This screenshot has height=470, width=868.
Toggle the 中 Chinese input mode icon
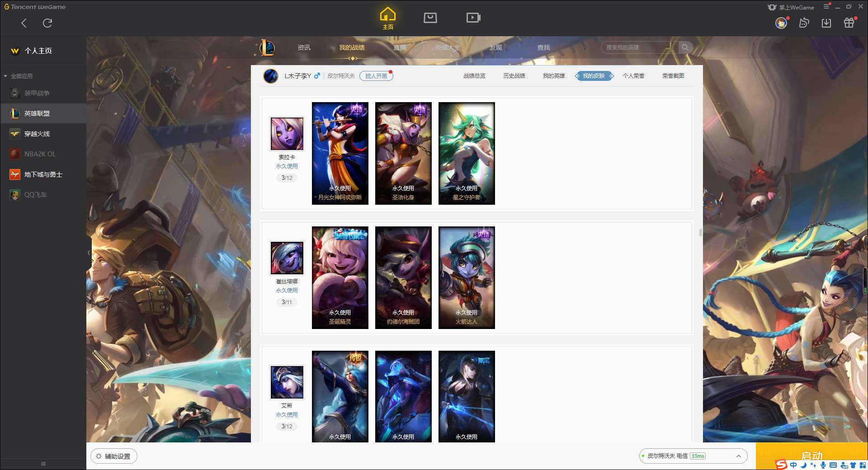coord(794,465)
